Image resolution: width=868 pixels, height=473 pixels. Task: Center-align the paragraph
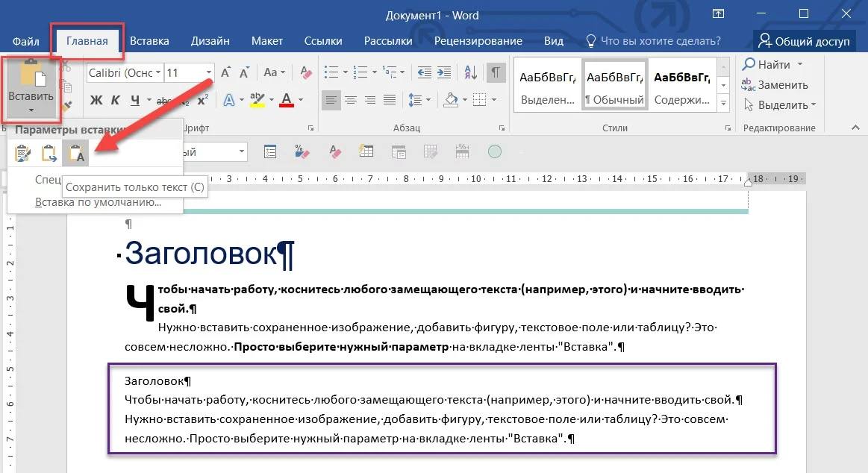[x=351, y=100]
